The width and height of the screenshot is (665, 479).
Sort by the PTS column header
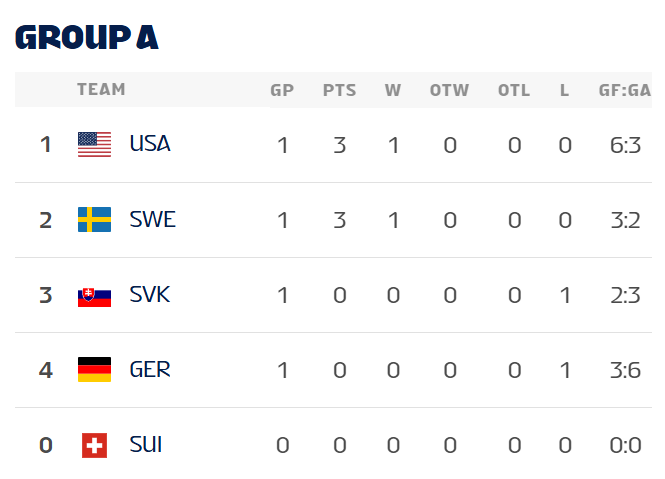click(339, 91)
